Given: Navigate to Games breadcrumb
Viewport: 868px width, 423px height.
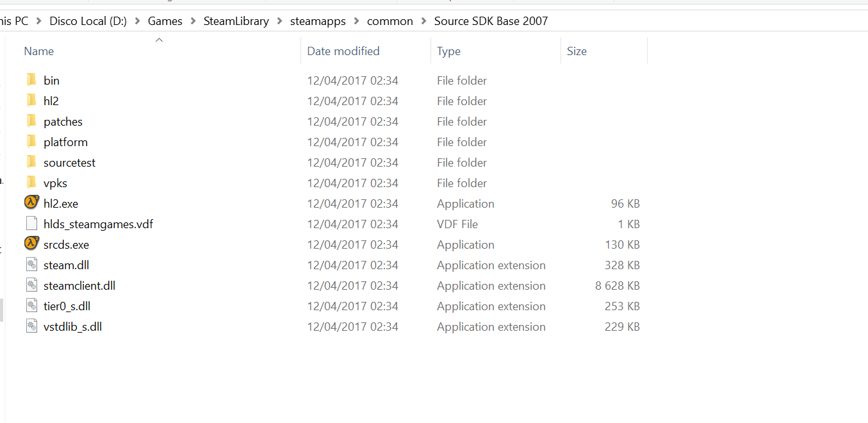Looking at the screenshot, I should (165, 21).
